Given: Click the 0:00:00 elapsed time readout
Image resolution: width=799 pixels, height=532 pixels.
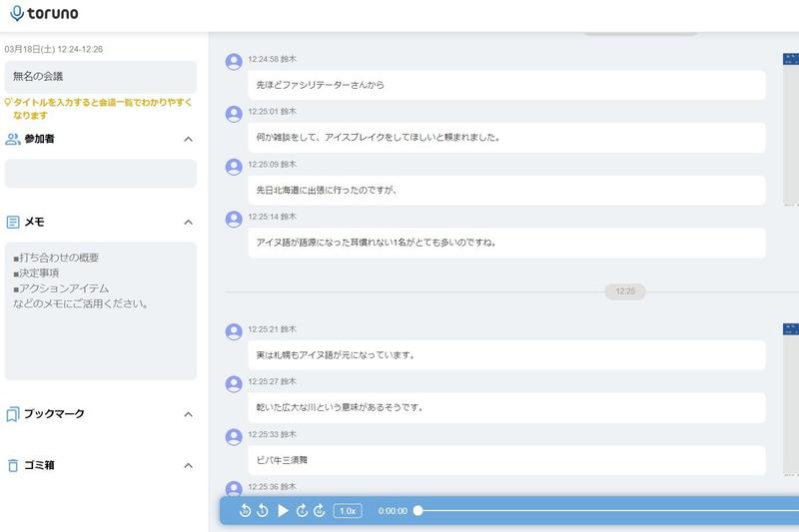Looking at the screenshot, I should coord(393,511).
